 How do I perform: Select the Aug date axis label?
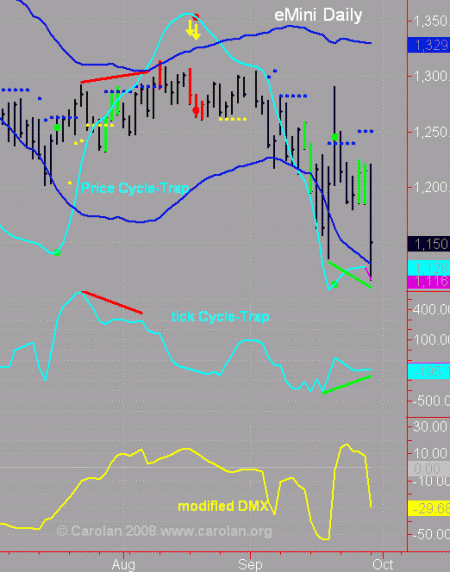click(x=124, y=565)
